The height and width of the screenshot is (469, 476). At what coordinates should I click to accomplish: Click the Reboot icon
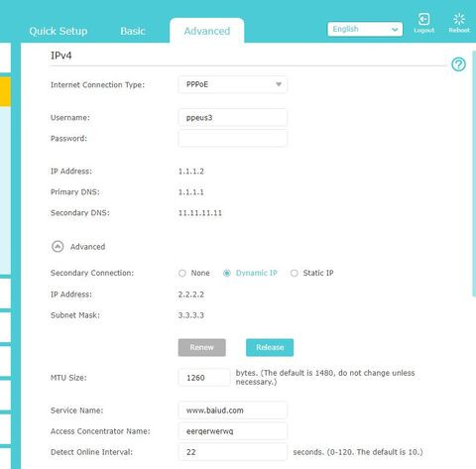(x=459, y=23)
